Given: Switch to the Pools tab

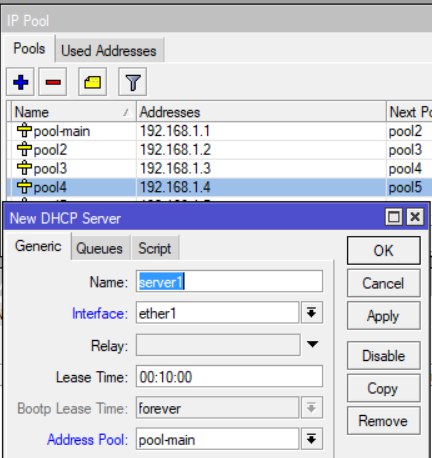Looking at the screenshot, I should tap(29, 48).
